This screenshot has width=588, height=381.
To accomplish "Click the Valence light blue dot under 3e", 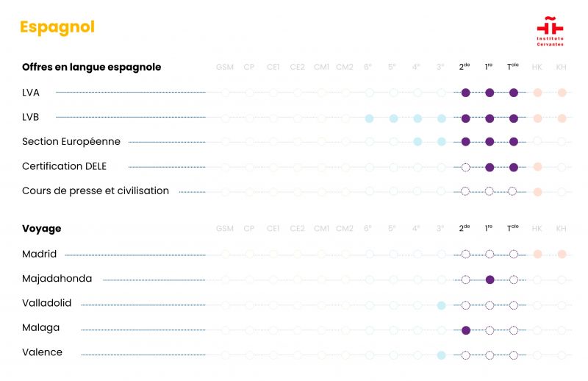I will pos(441,355).
